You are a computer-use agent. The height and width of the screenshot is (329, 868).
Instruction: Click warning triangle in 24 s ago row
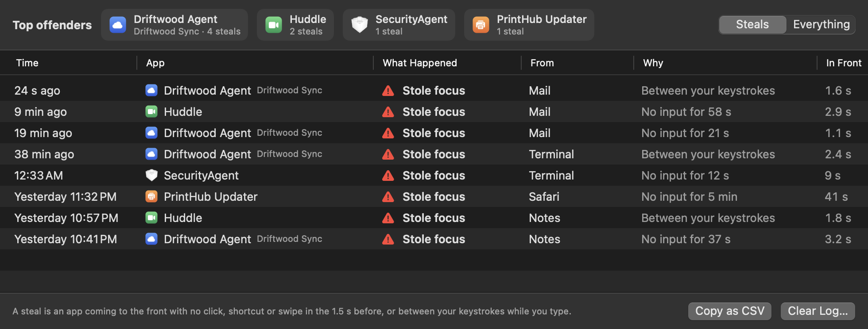[x=388, y=91]
